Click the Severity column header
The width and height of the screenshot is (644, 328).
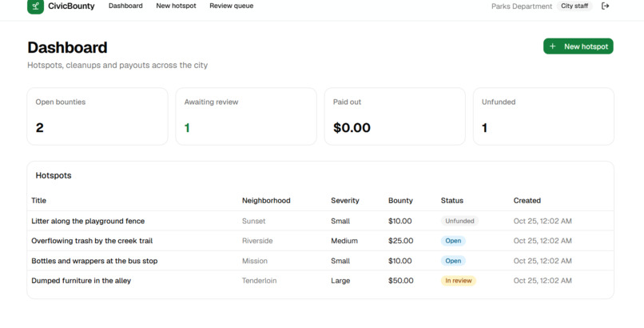[x=345, y=201]
